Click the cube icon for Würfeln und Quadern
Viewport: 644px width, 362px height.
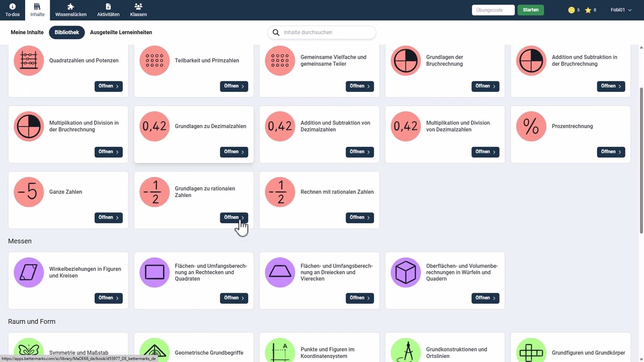406,273
